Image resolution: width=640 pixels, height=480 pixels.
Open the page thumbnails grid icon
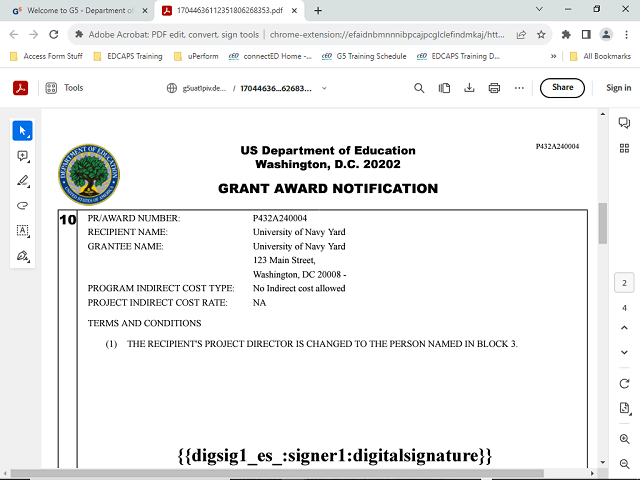click(624, 148)
